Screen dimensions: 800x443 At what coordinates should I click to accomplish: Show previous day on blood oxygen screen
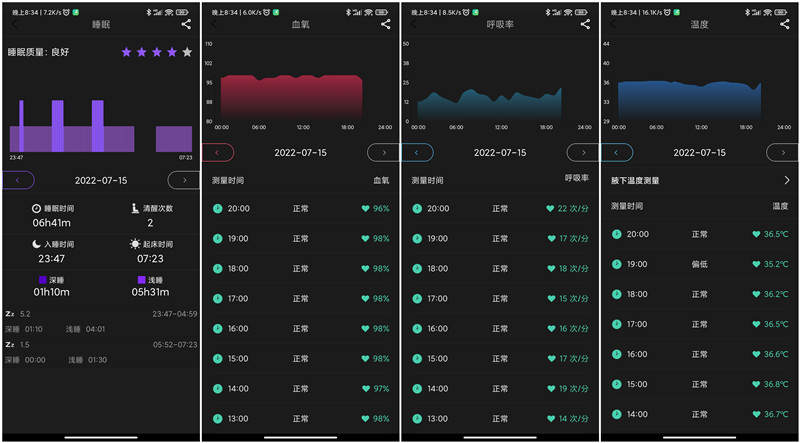click(x=218, y=152)
